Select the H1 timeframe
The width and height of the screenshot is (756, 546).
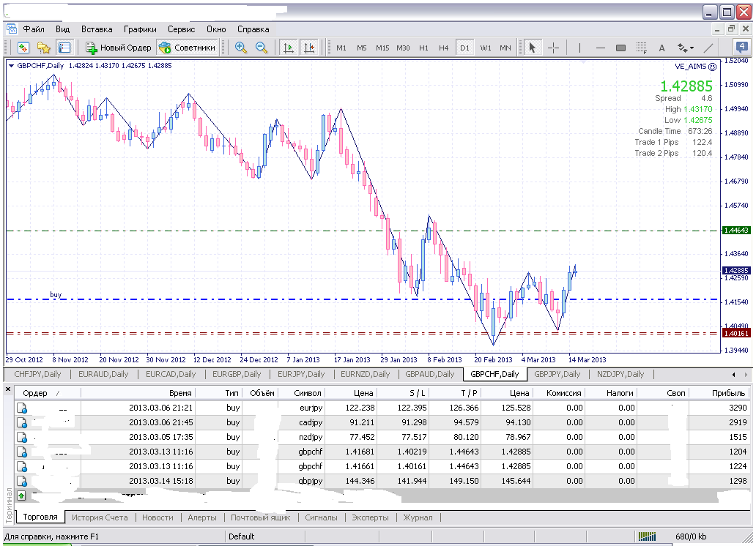tap(424, 48)
